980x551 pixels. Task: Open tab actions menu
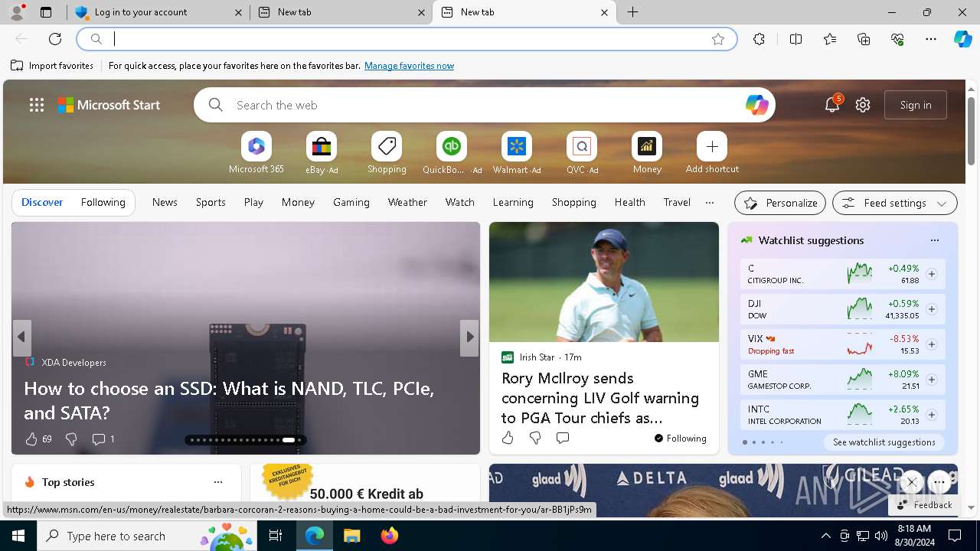click(x=46, y=12)
